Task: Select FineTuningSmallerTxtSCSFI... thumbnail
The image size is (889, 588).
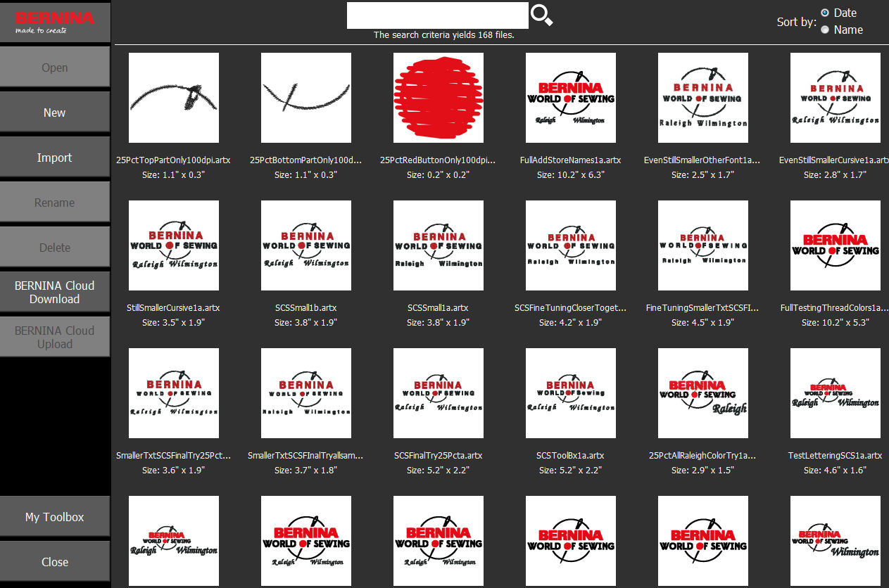Action: pyautogui.click(x=703, y=245)
